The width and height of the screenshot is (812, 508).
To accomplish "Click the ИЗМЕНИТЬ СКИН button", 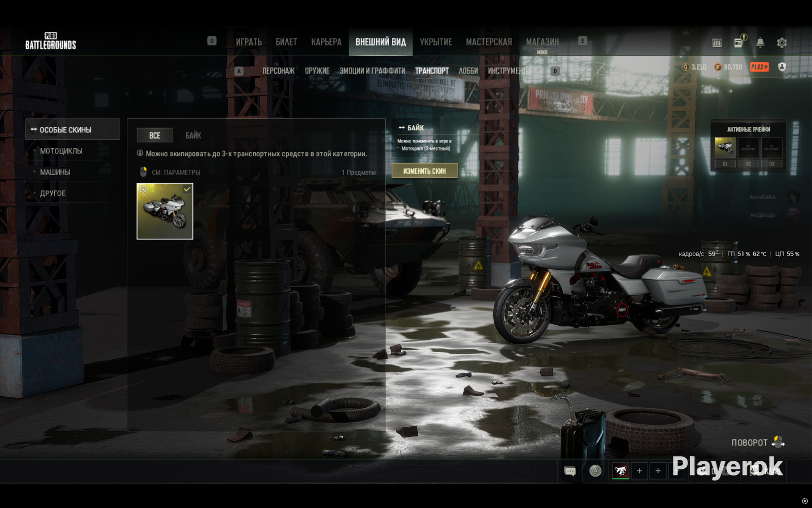I will 425,171.
